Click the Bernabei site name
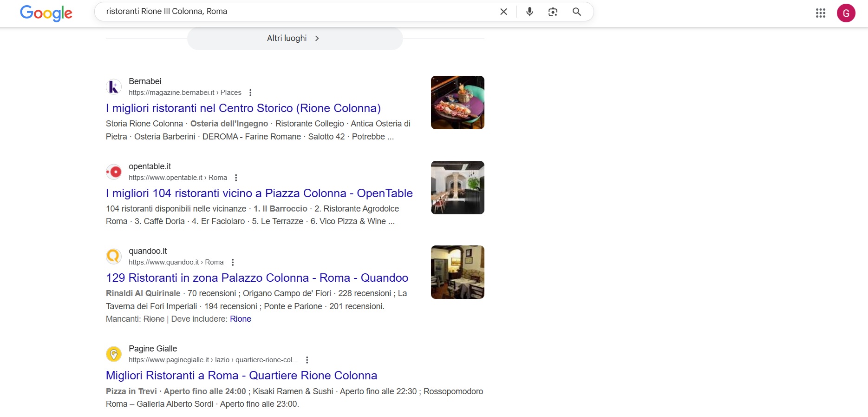 tap(145, 81)
